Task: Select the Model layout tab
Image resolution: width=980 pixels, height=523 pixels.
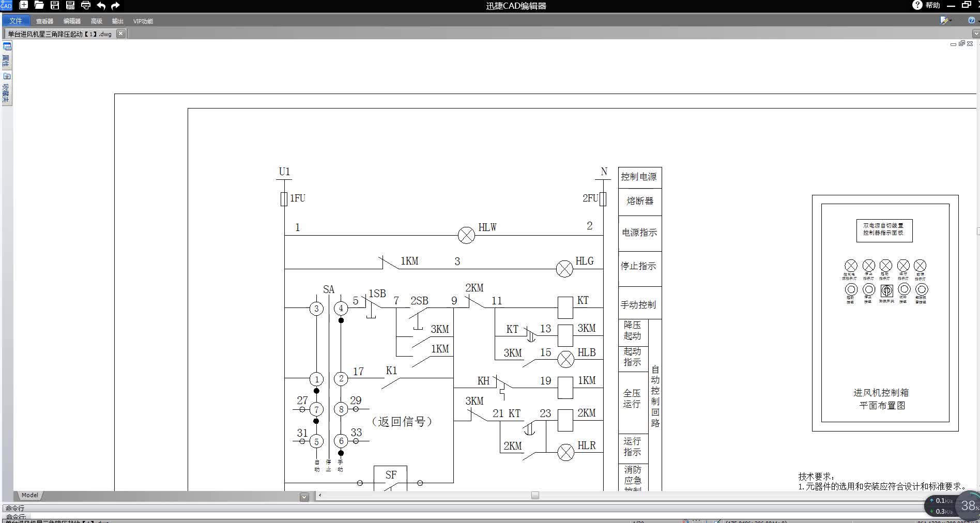Action: [x=29, y=495]
